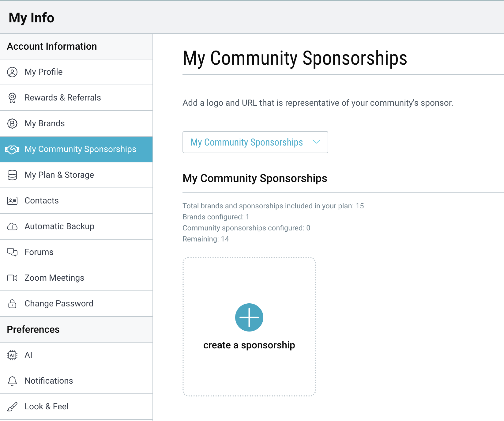This screenshot has height=421, width=504.
Task: Click the Zoom Meetings camera icon
Action: tap(12, 278)
